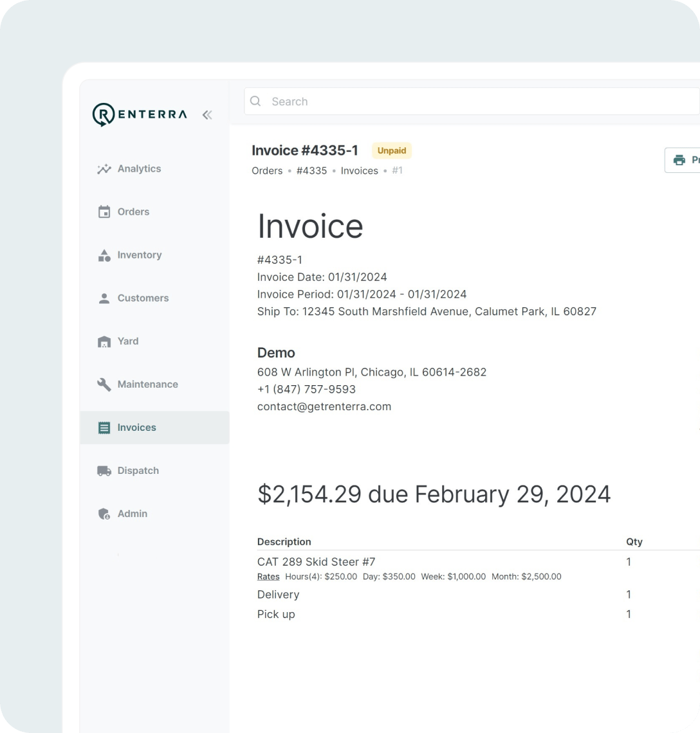Go to #4335 order breadcrumb
This screenshot has width=700, height=733.
coord(311,171)
